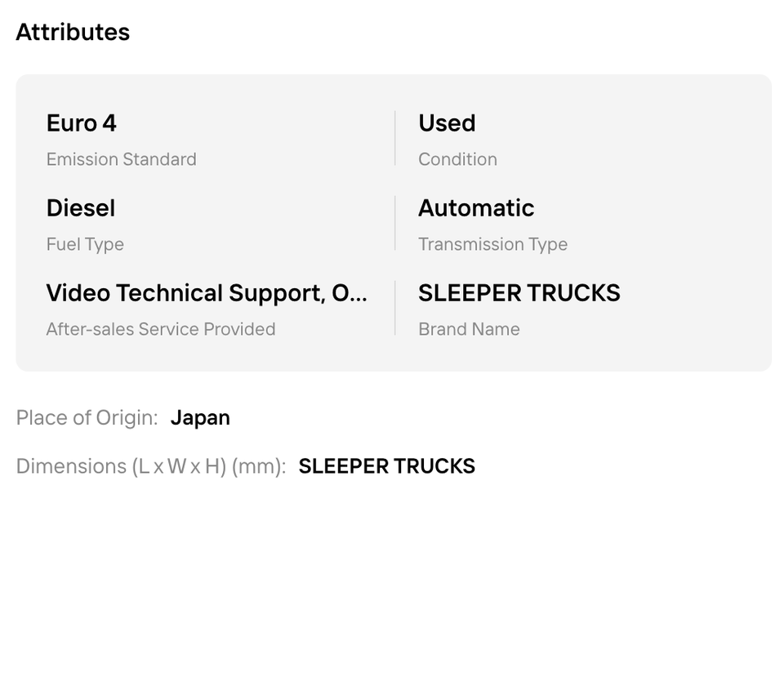Click the Attributes section heading
Image resolution: width=784 pixels, height=681 pixels.
pos(73,32)
